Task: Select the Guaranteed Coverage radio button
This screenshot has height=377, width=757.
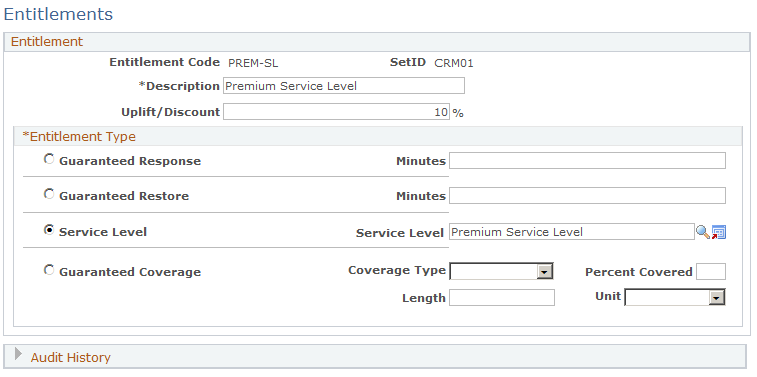Action: 49,270
